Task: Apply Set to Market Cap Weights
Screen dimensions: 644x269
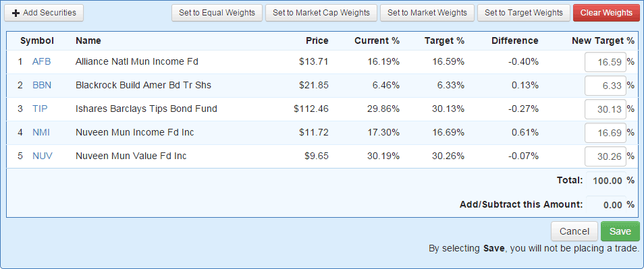Action: pyautogui.click(x=321, y=13)
